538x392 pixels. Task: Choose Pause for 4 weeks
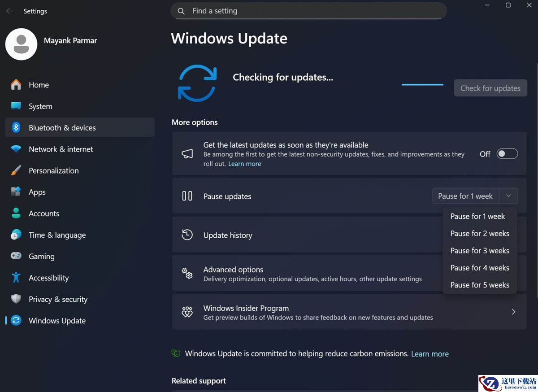click(480, 268)
